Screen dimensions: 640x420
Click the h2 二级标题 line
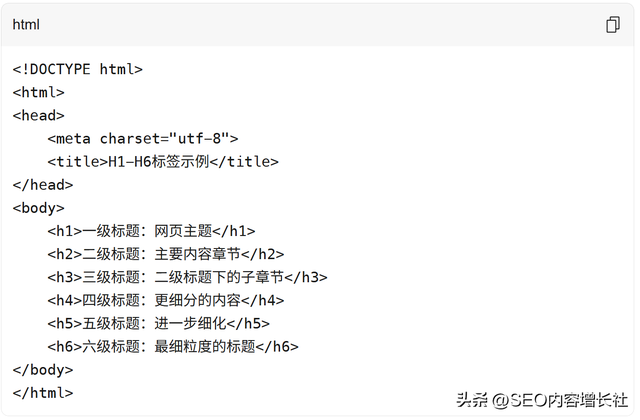tap(166, 254)
